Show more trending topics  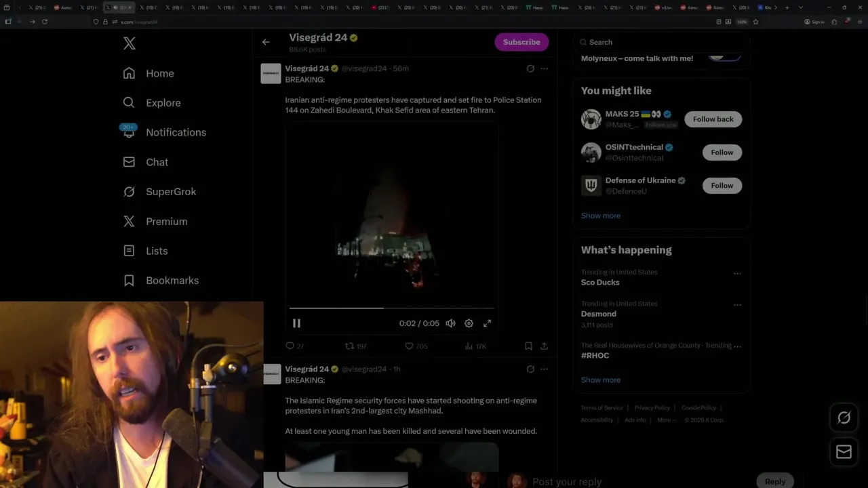[x=601, y=380]
